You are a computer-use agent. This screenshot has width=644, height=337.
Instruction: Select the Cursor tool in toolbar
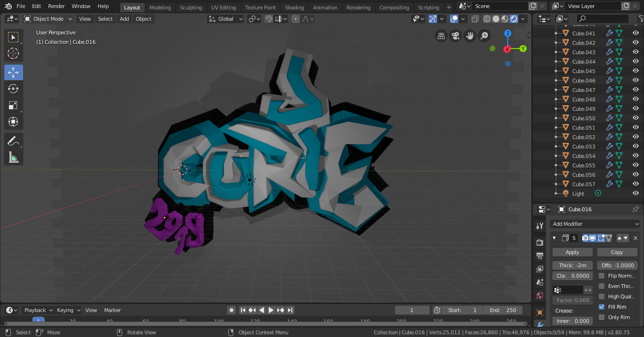tap(13, 53)
